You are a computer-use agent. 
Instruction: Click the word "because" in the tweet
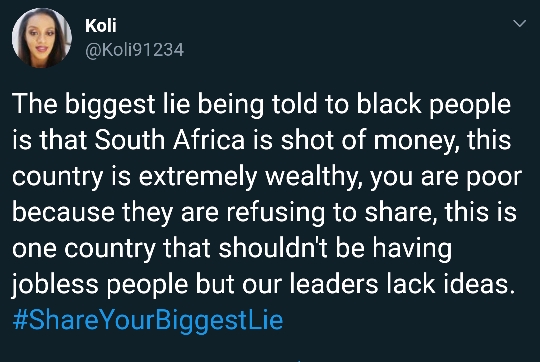[x=64, y=212]
